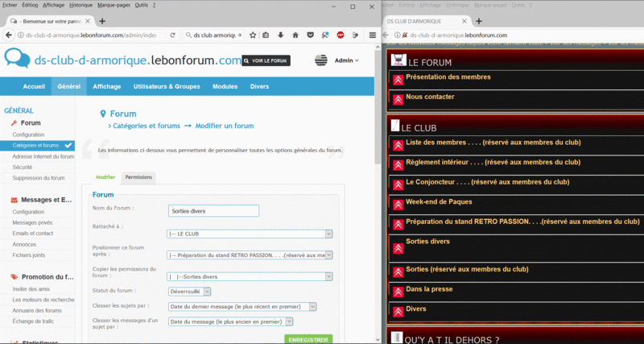This screenshot has width=644, height=344.
Task: Switch to the Permissions tab
Action: [x=138, y=177]
